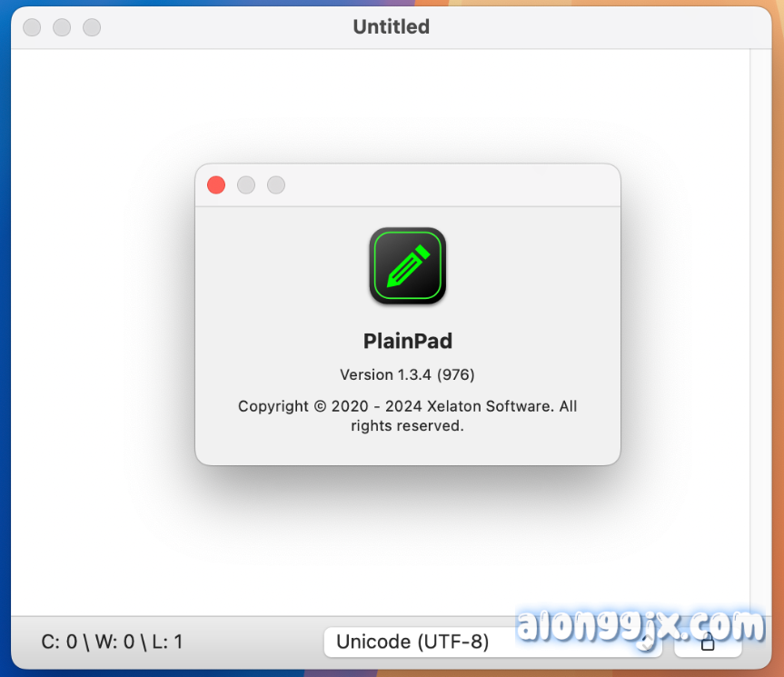Viewport: 784px width, 677px height.
Task: Click the Version 1.3.4 (976) text
Action: (408, 374)
